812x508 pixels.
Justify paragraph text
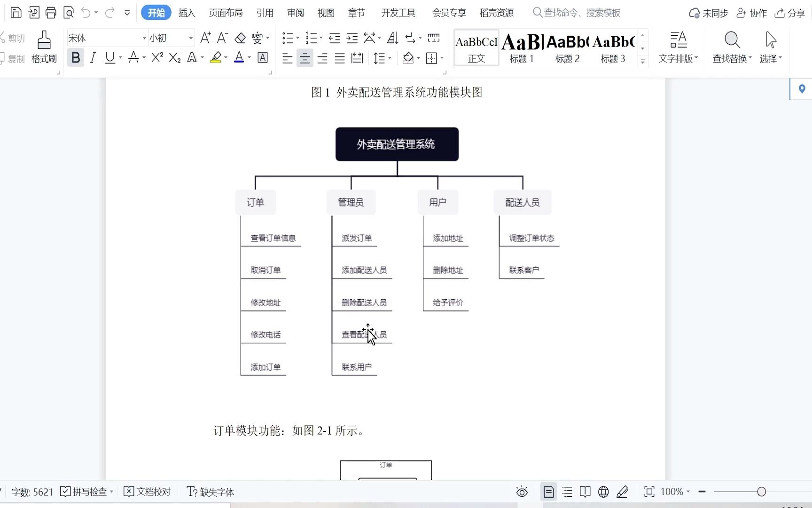click(340, 58)
